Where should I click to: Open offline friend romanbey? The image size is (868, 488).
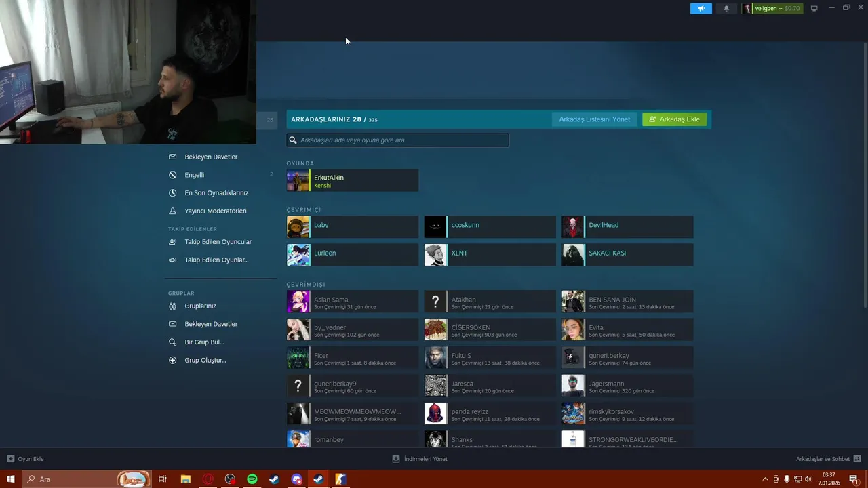tap(353, 439)
